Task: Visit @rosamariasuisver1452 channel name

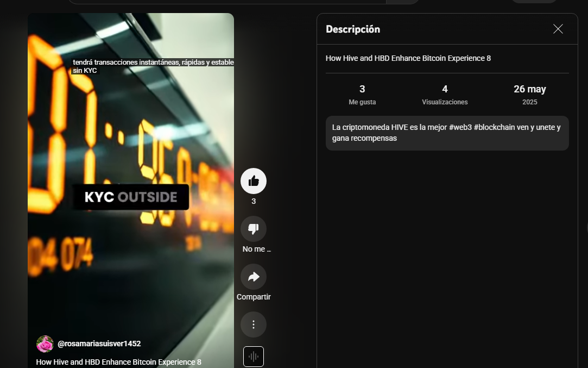Action: 99,344
